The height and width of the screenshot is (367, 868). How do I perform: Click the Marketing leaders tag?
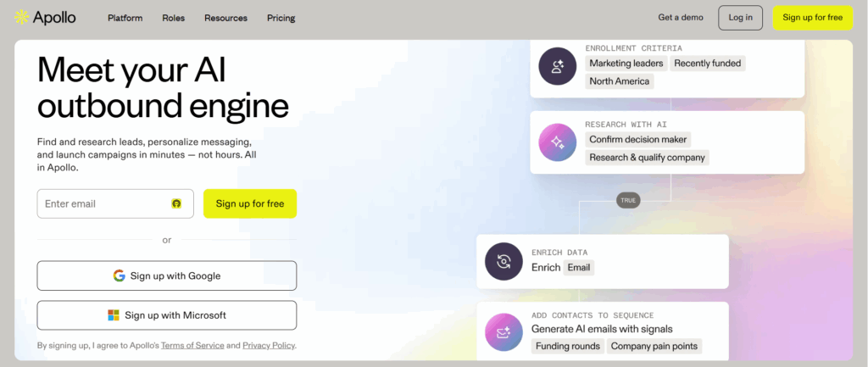point(626,63)
